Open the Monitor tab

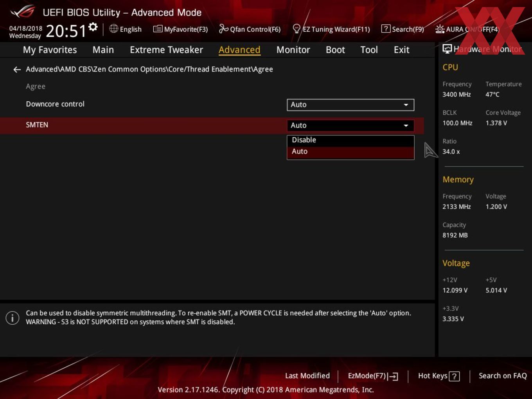click(293, 50)
